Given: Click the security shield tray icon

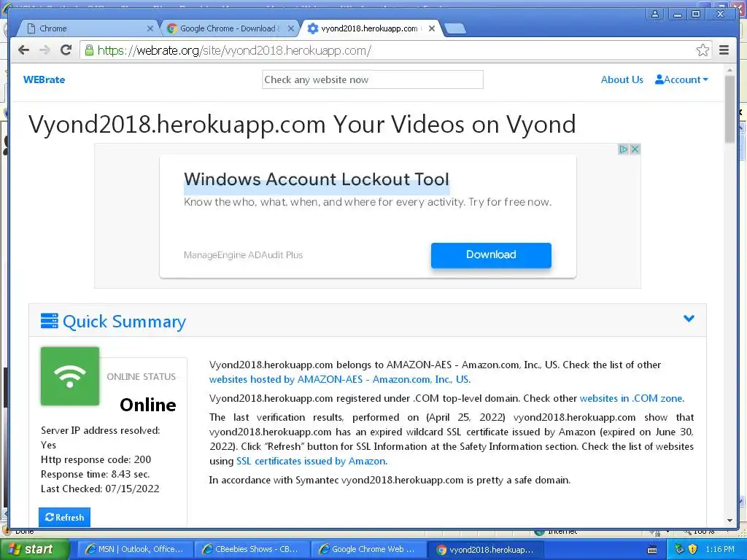Looking at the screenshot, I should (693, 549).
